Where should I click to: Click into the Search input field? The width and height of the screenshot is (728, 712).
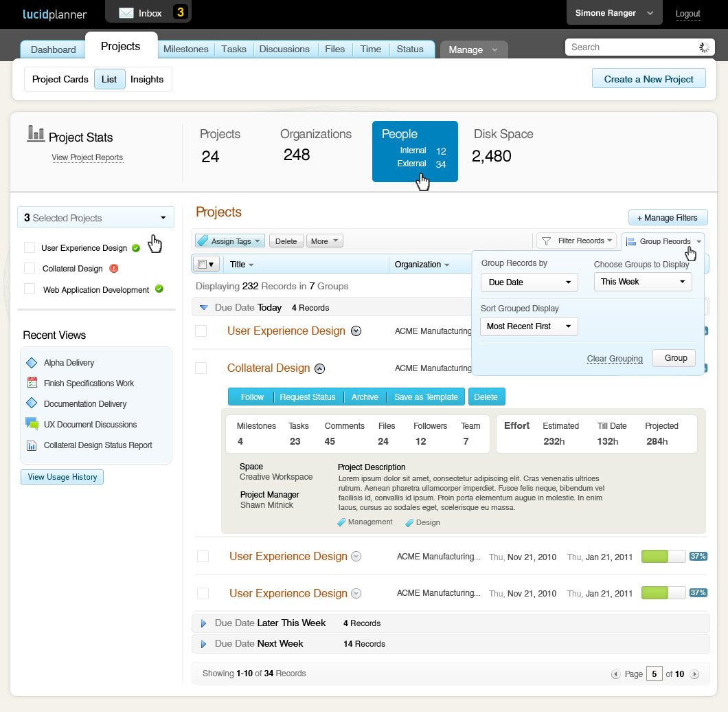tap(628, 47)
